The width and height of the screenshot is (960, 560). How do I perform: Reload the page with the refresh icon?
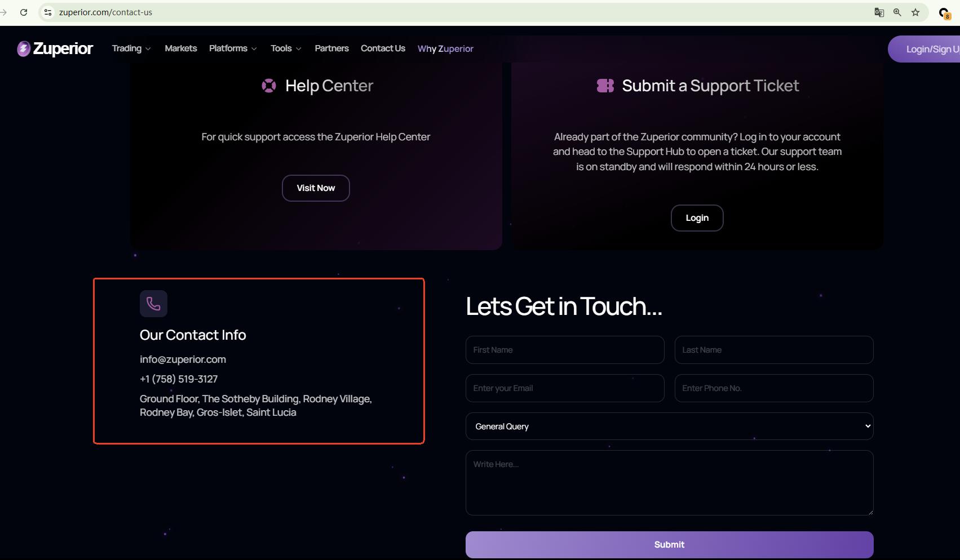pyautogui.click(x=24, y=12)
